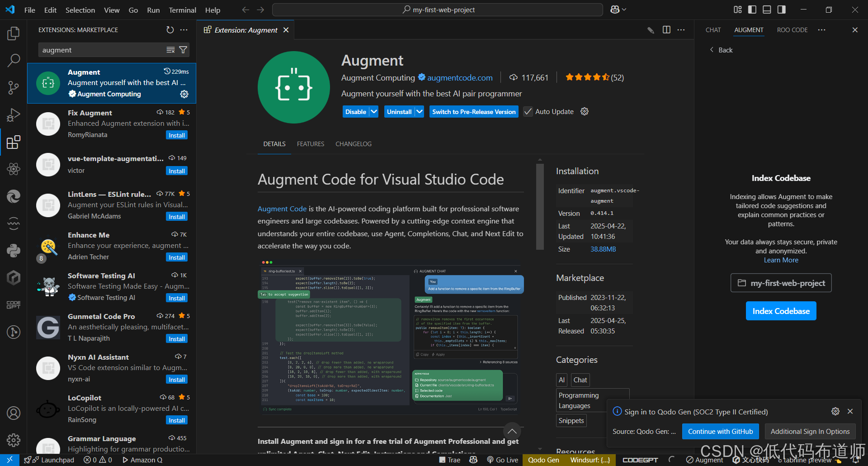Switch to the FEATURES tab
Image resolution: width=868 pixels, height=466 pixels.
click(x=311, y=144)
